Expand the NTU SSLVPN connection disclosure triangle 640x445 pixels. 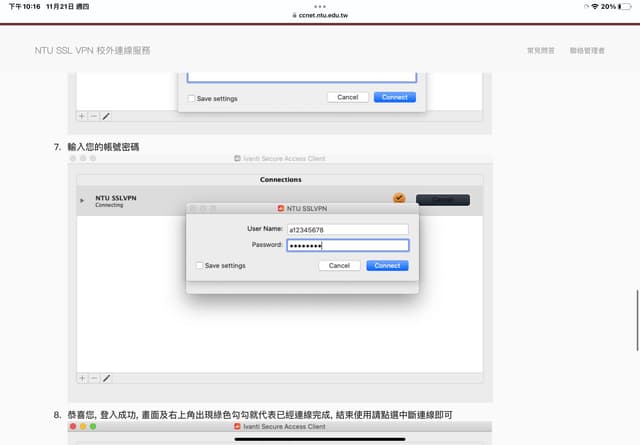(82, 200)
